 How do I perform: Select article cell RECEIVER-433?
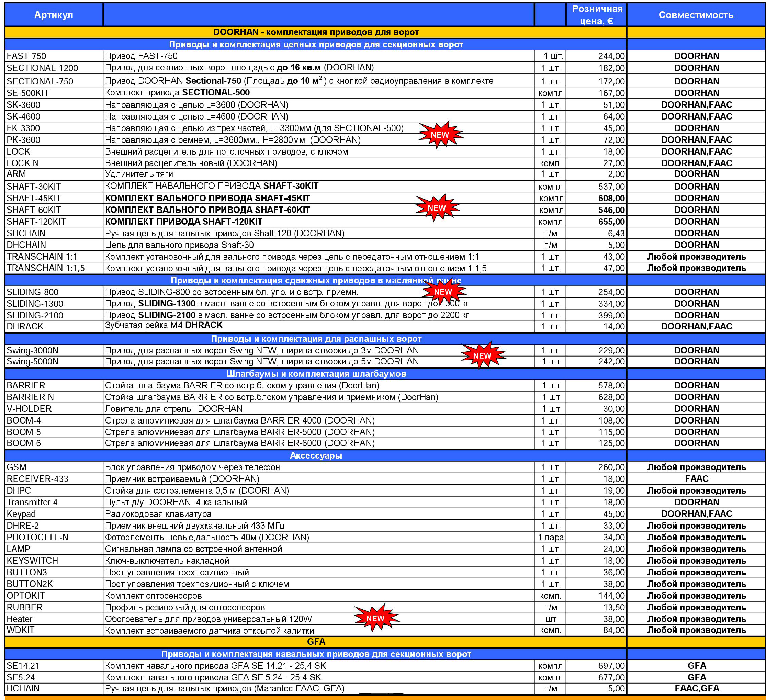tap(54, 479)
